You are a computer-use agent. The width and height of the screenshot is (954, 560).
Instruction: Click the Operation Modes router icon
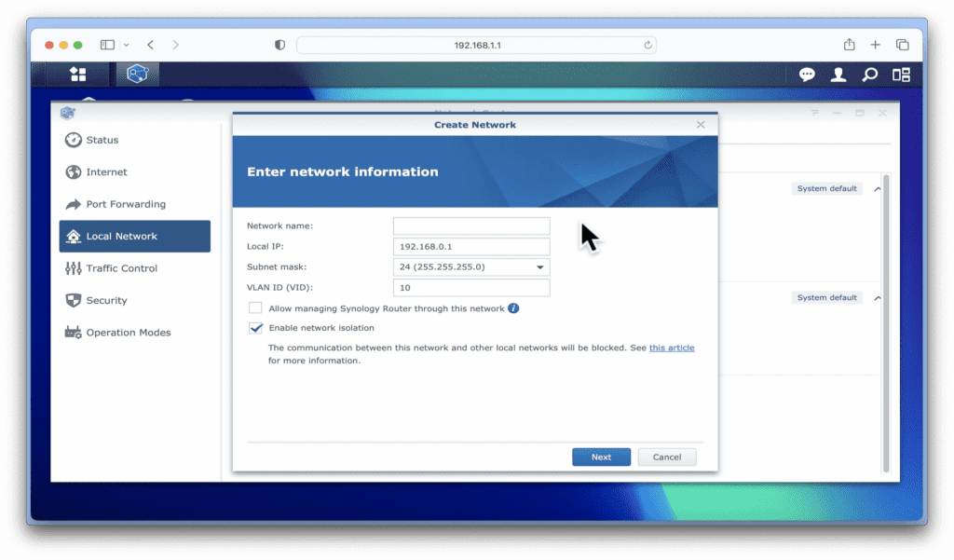click(74, 333)
